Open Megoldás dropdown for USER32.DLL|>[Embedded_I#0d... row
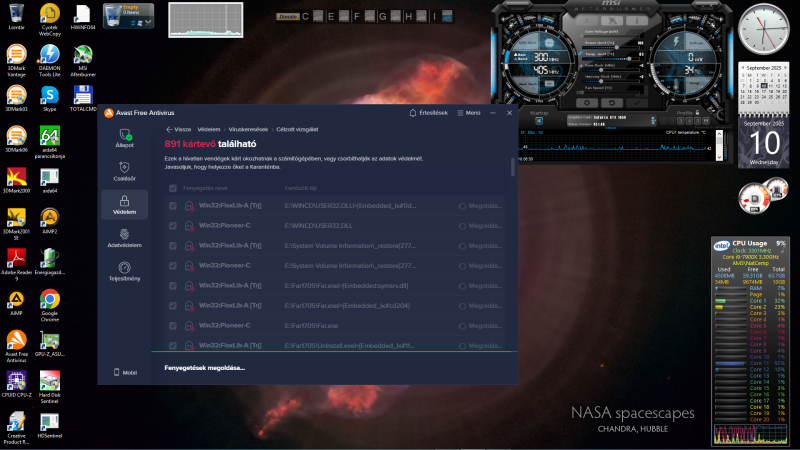Screen dimensions: 800x450 pyautogui.click(x=480, y=206)
